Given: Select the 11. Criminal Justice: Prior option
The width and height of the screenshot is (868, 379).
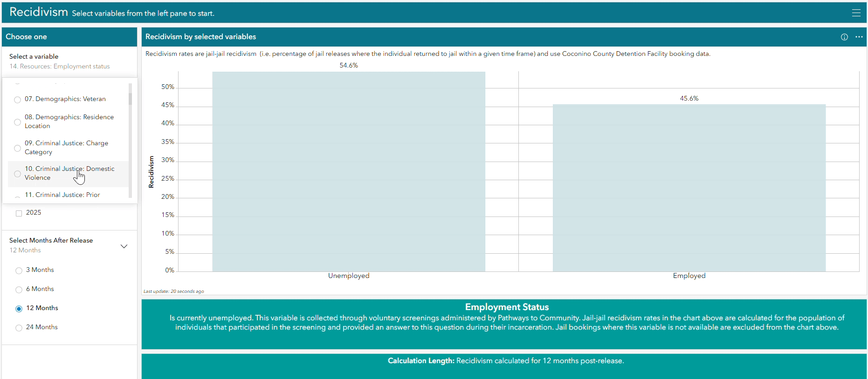Looking at the screenshot, I should pos(62,195).
